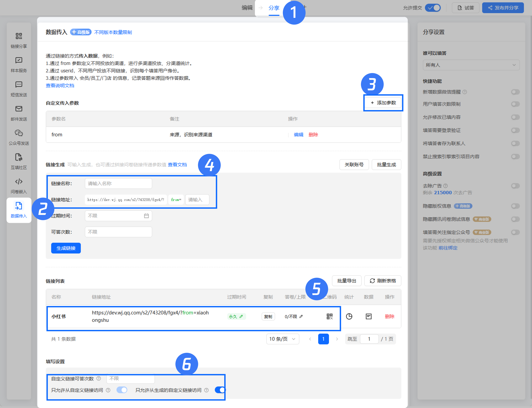Edit answer limit pencil next to 0/不限
The image size is (532, 408).
(x=301, y=316)
